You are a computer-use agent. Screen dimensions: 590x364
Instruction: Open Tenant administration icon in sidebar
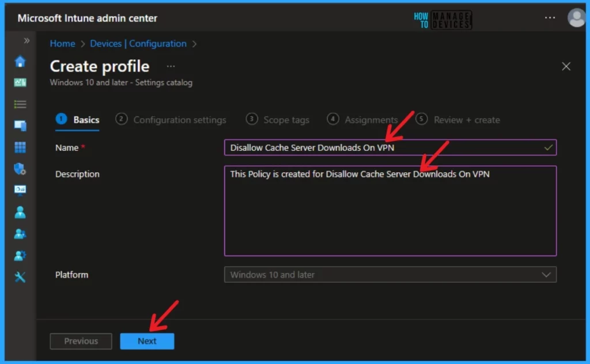tap(20, 256)
